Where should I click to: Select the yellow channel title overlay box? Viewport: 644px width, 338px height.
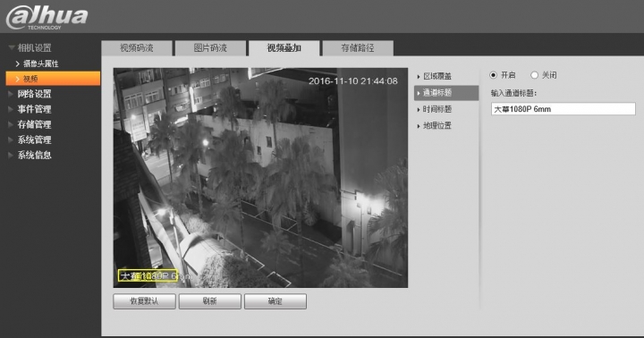pos(148,275)
